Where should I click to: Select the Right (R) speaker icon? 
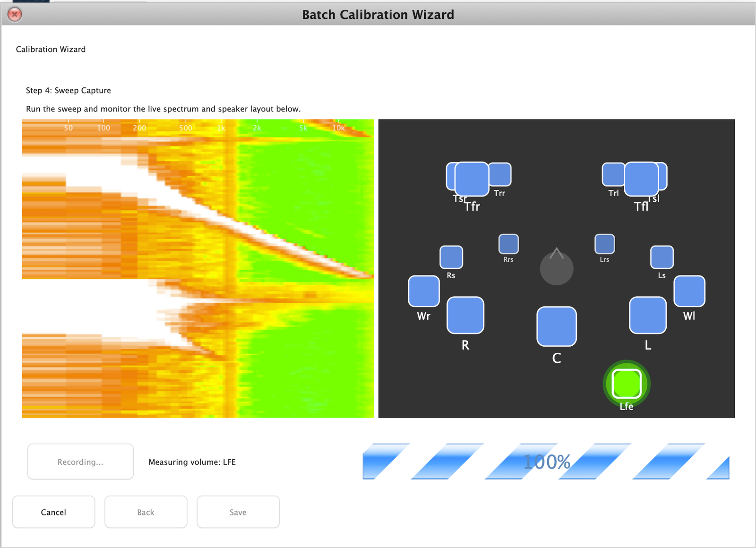tap(465, 315)
